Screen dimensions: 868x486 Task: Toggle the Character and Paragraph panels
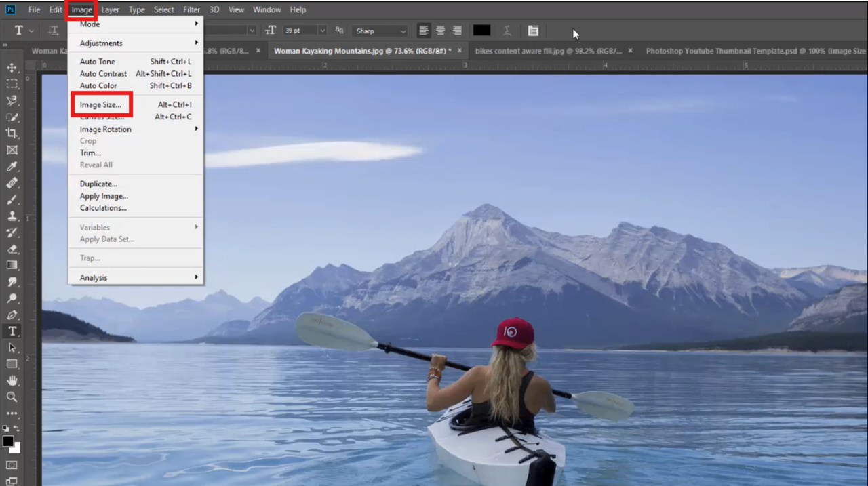(x=533, y=31)
